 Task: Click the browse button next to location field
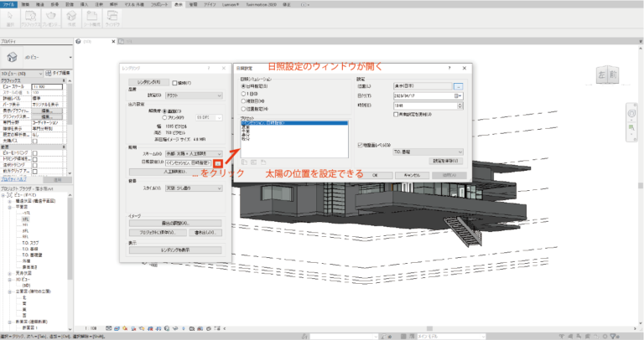459,86
